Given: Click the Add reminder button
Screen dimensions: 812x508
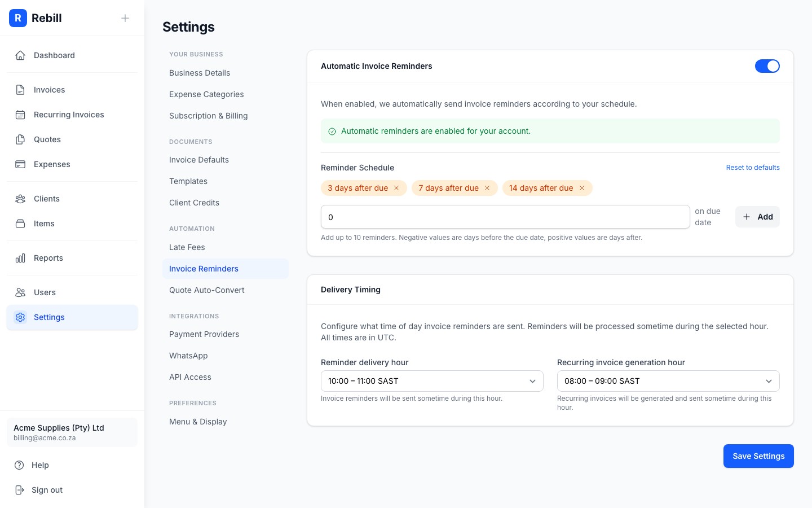Looking at the screenshot, I should (757, 217).
